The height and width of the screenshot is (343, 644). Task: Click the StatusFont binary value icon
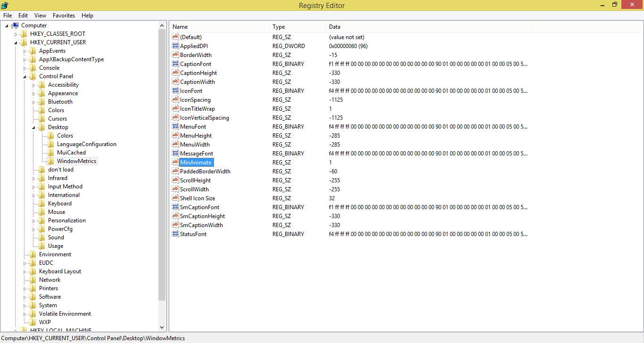pos(175,234)
